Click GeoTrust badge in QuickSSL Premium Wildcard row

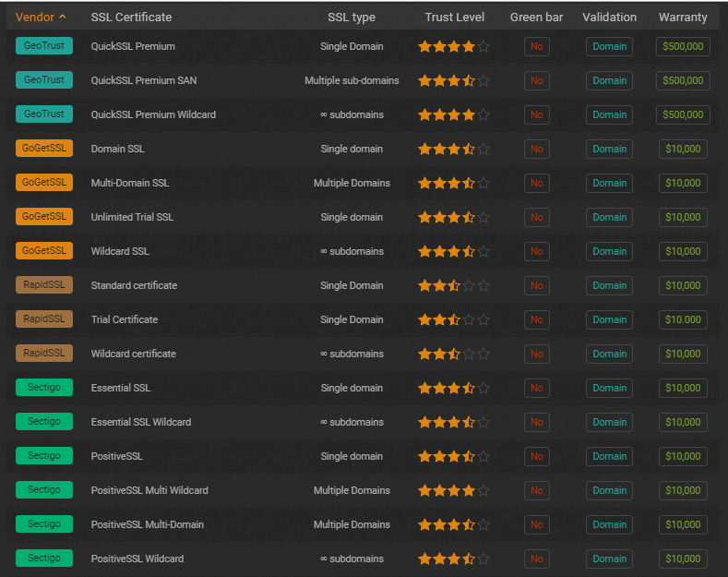(x=44, y=114)
